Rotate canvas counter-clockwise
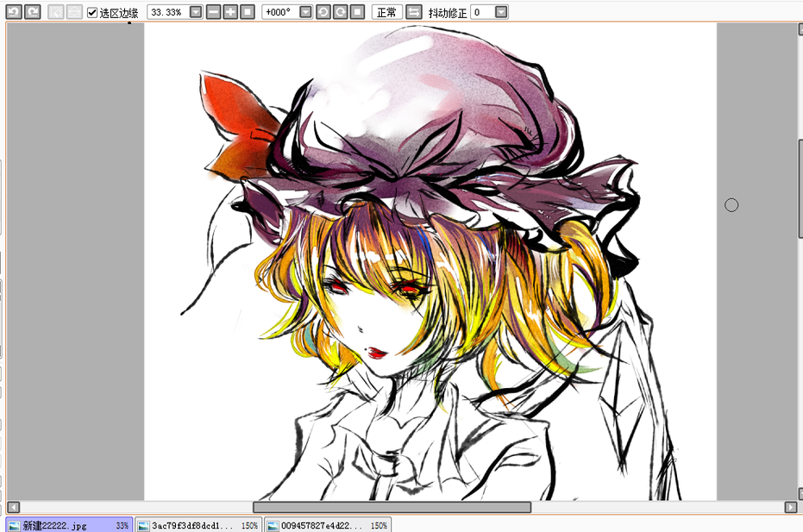803x532 pixels. point(323,12)
